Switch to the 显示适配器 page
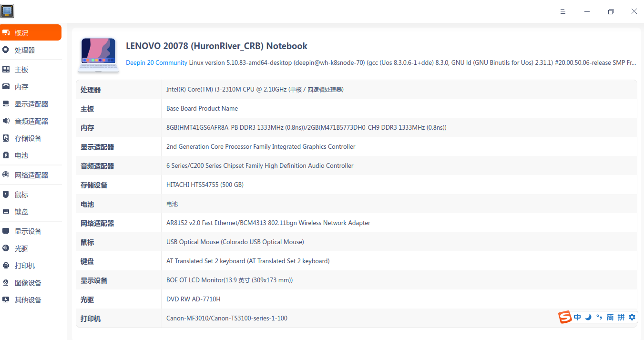Image resolution: width=644 pixels, height=340 pixels. click(x=31, y=104)
